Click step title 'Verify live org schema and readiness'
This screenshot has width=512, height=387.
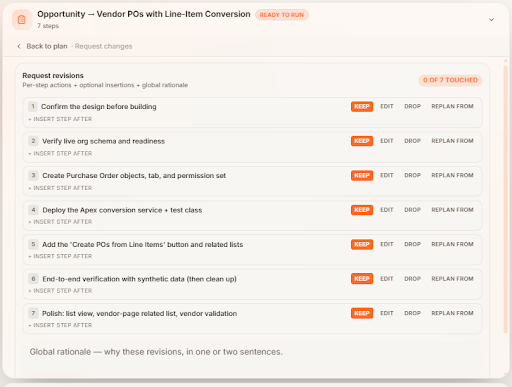103,141
